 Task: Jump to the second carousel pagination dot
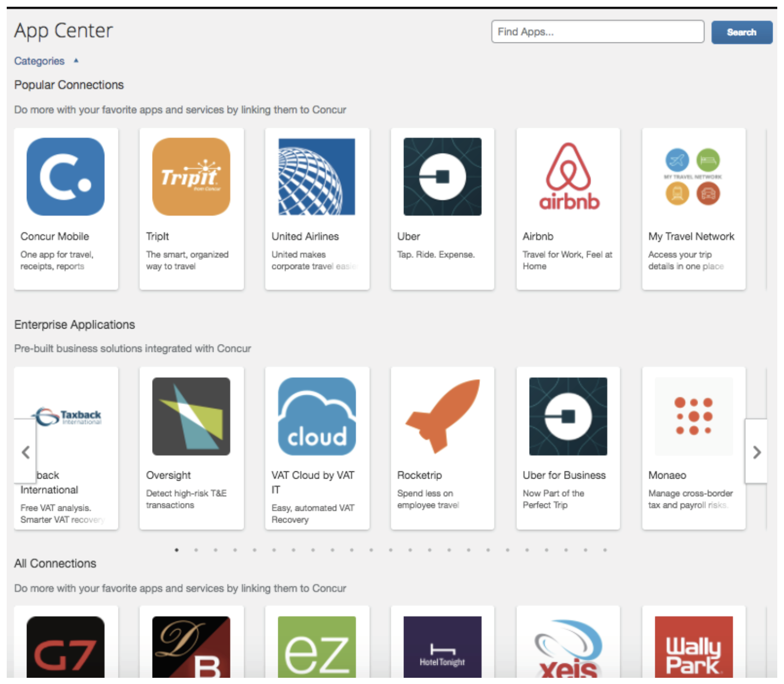click(196, 550)
